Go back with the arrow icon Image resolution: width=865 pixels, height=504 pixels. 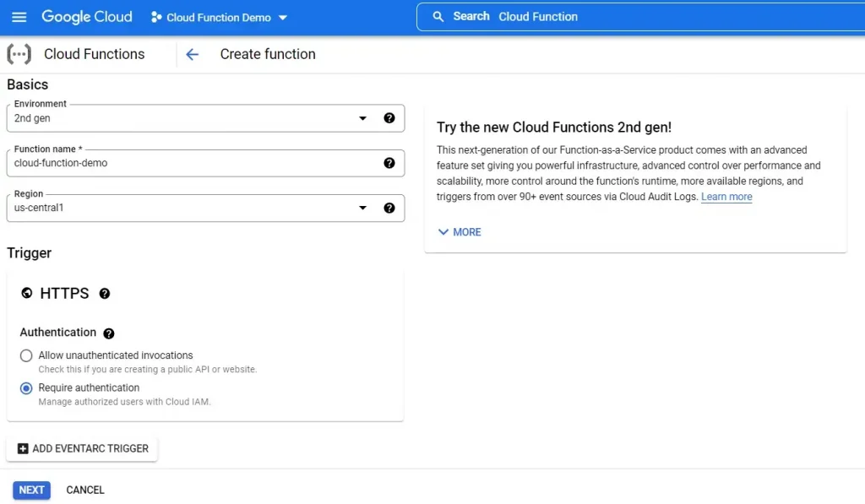click(192, 54)
